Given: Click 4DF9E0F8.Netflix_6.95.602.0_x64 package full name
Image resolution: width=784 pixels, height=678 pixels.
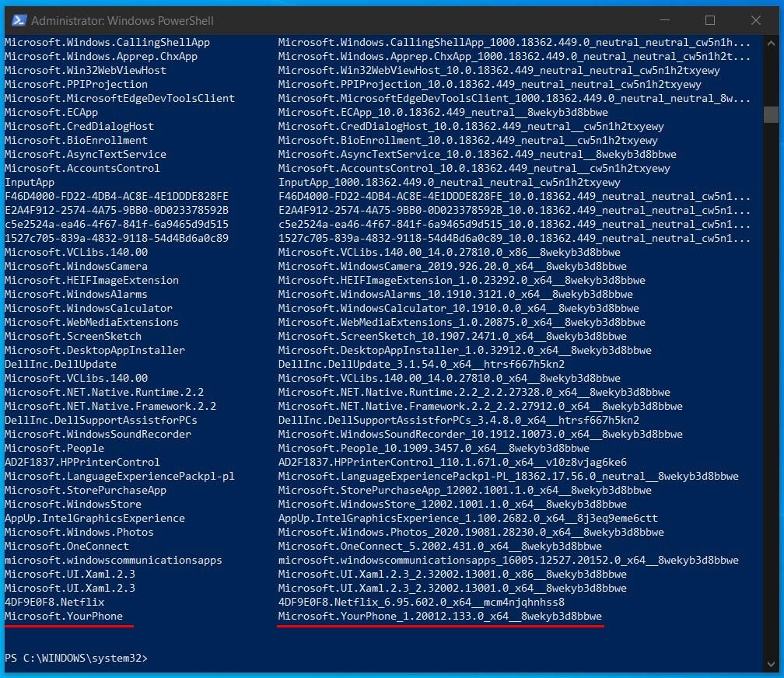Looking at the screenshot, I should coord(422,602).
